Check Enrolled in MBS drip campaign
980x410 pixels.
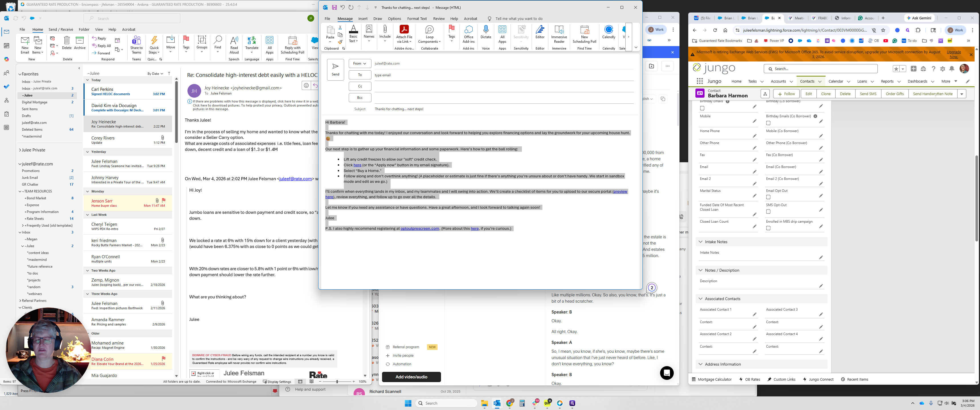(768, 228)
